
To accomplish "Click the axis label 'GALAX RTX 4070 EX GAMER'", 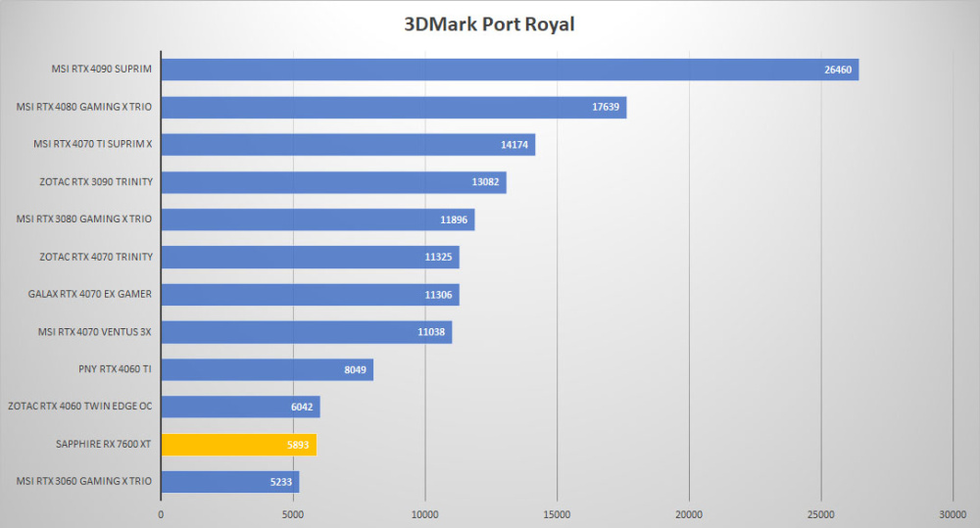I will [89, 294].
